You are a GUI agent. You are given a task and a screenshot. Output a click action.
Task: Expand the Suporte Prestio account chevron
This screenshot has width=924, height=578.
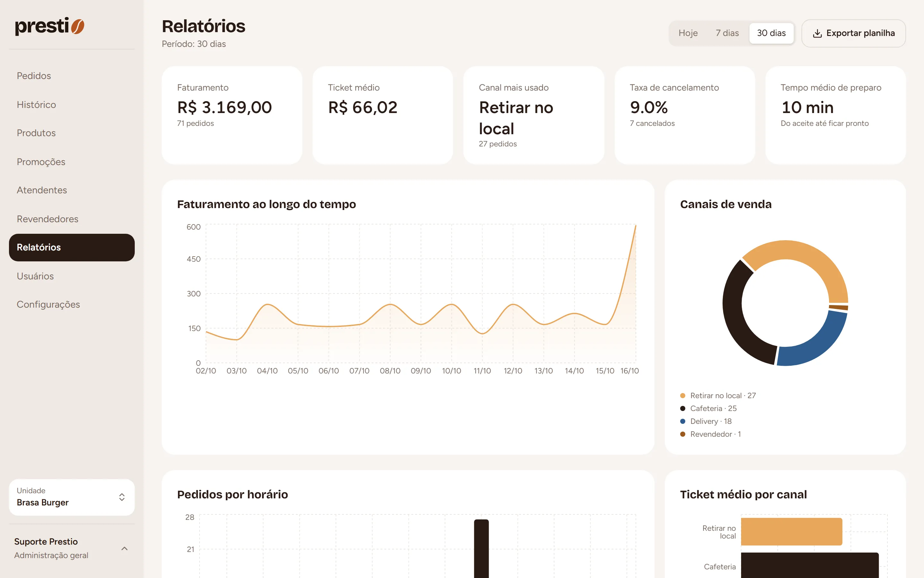(124, 548)
